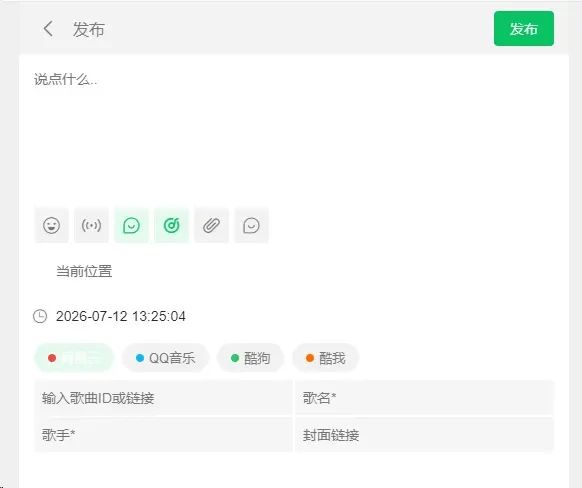Toggle the green chat bubble icon
Viewport: 582px width, 488px height.
131,225
